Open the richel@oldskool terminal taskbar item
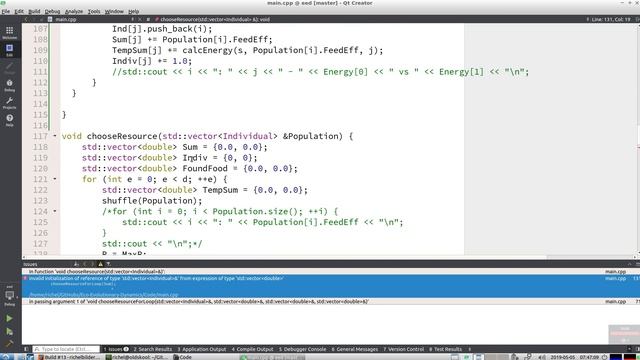 [x=136, y=357]
